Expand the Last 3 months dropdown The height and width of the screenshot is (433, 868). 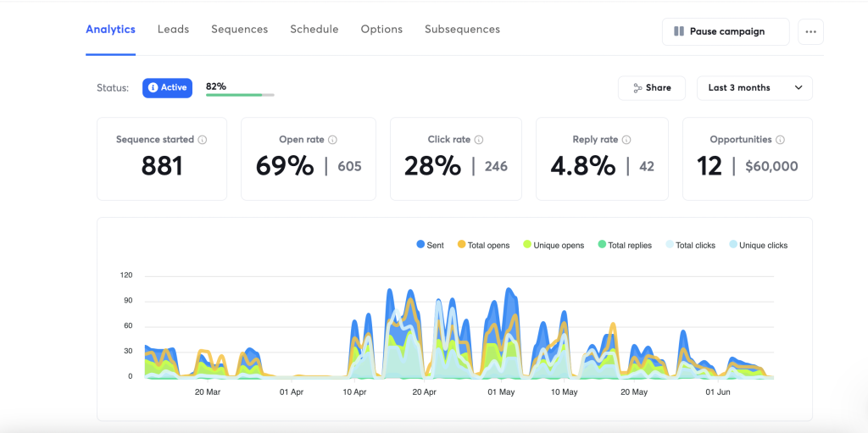[x=754, y=88]
